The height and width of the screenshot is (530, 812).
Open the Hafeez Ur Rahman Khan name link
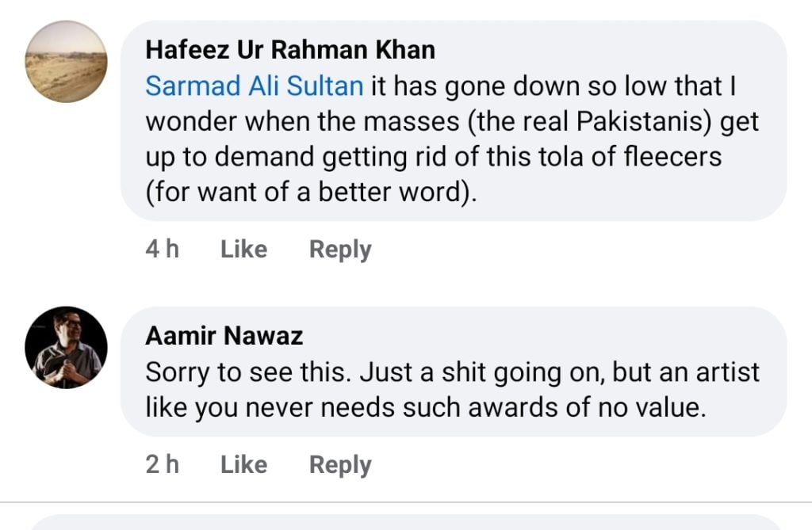click(289, 50)
